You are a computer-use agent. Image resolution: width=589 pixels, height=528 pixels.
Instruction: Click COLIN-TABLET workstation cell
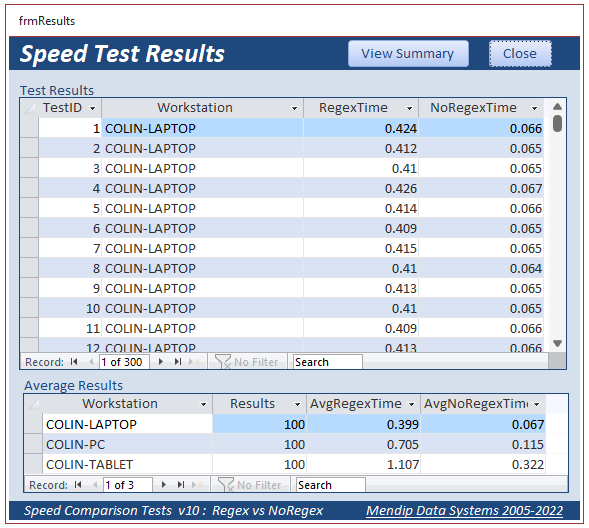coord(128,464)
